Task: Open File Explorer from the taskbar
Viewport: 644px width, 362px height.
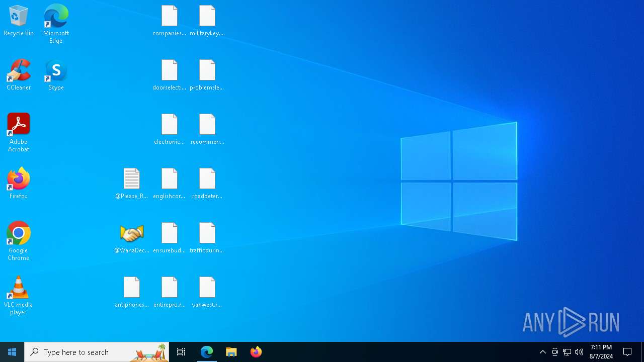Action: 231,352
